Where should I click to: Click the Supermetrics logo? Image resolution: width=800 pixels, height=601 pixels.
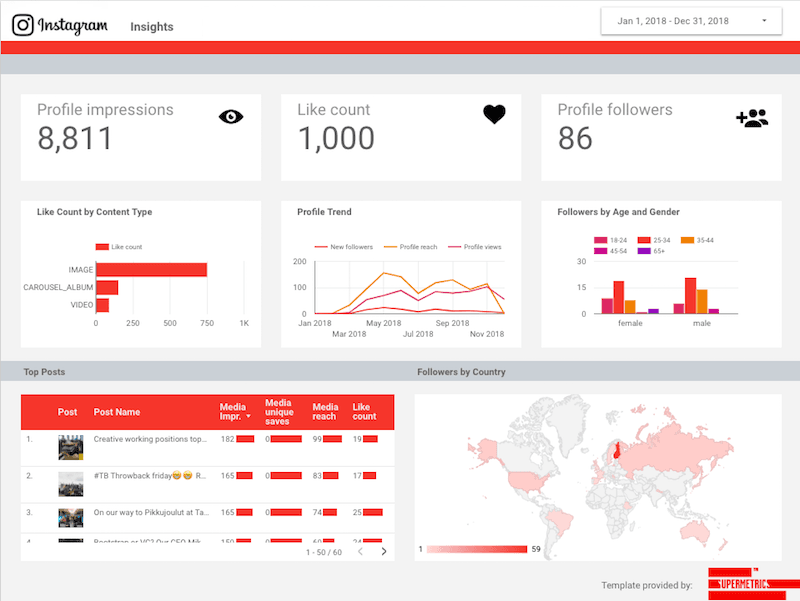[x=754, y=584]
